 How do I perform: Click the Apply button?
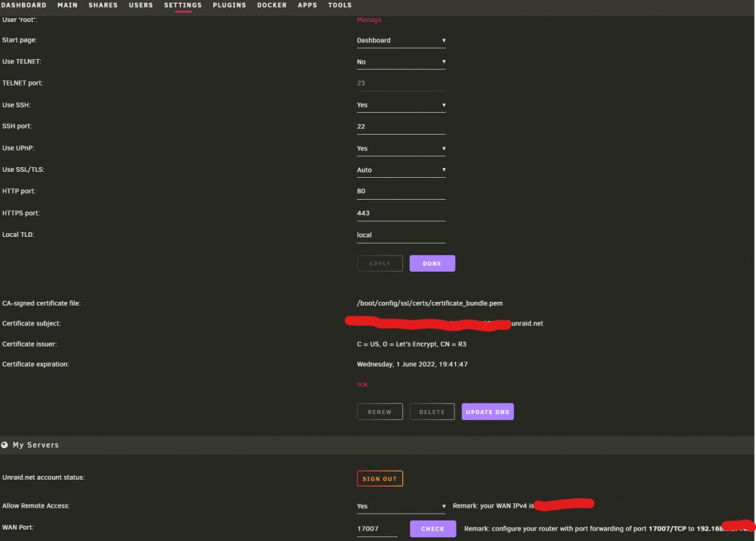(x=380, y=263)
